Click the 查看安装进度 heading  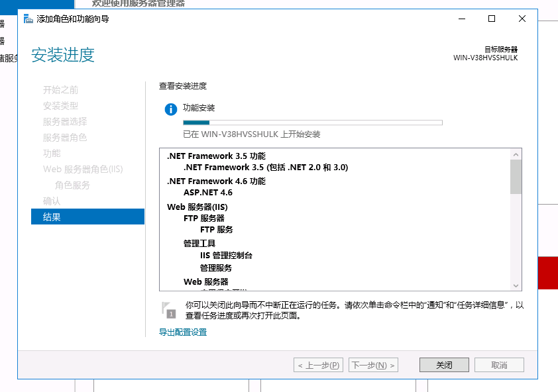(182, 85)
